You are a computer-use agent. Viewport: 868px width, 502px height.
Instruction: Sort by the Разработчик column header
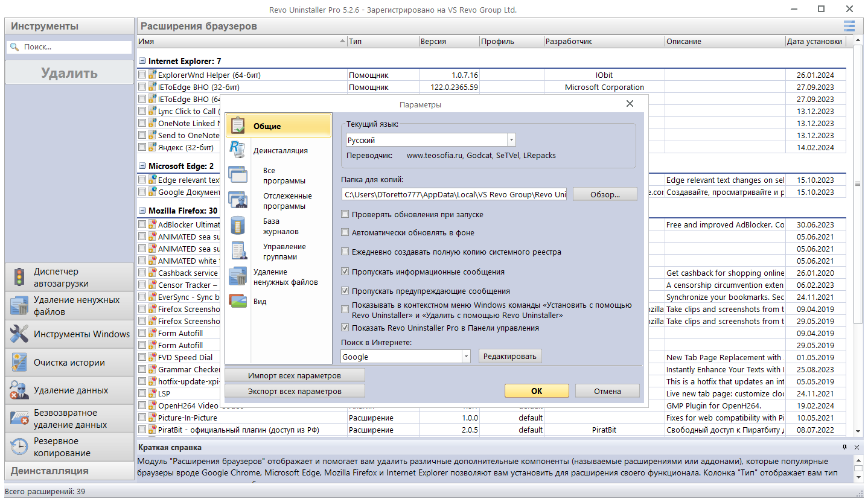tap(604, 41)
